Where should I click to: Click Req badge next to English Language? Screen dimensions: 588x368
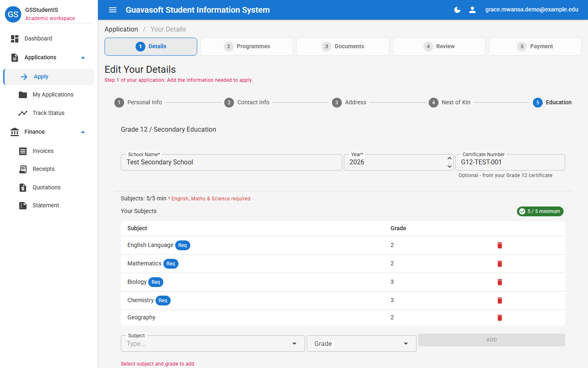click(183, 245)
